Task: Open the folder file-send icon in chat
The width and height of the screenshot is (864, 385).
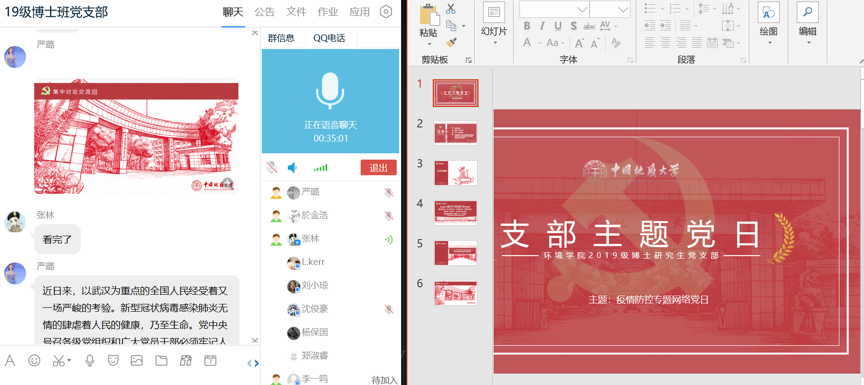Action: click(x=161, y=361)
